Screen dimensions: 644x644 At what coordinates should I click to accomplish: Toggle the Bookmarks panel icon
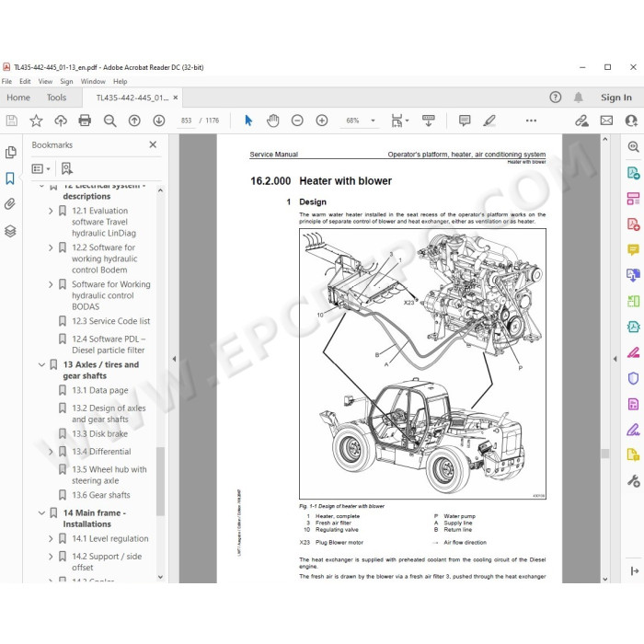10,178
